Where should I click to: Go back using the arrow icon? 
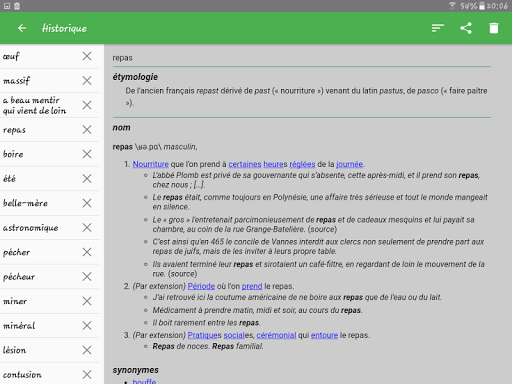22,28
